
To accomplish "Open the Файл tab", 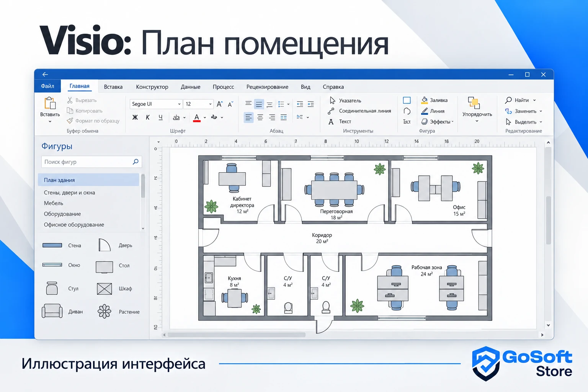I will click(48, 86).
